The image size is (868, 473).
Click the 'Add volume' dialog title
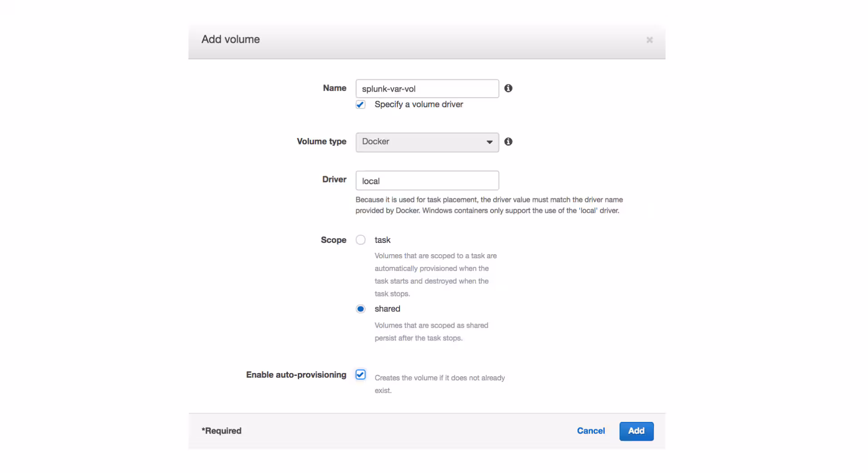coord(230,39)
